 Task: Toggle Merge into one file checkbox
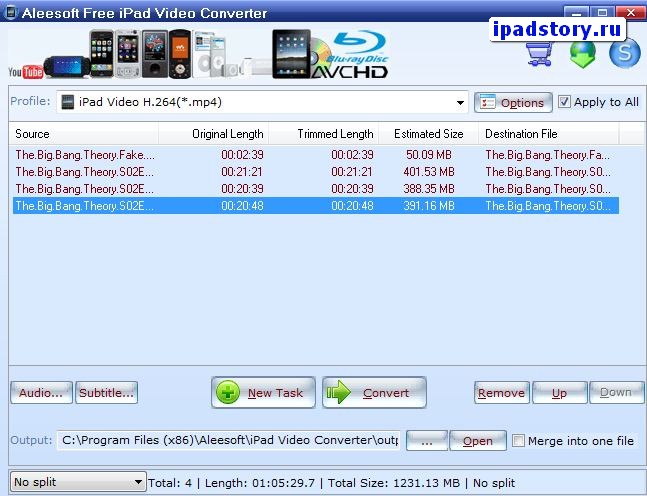[518, 441]
